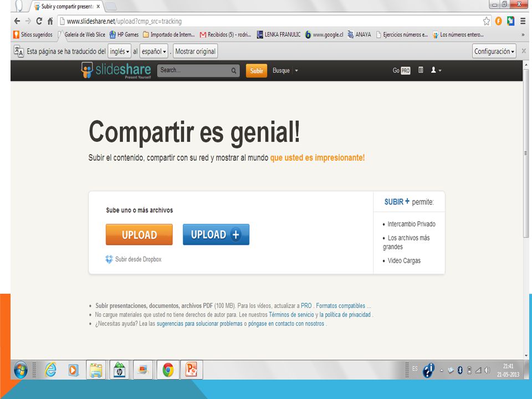Open the Galería de Web Slice bookmark
The height and width of the screenshot is (399, 532).
click(82, 34)
